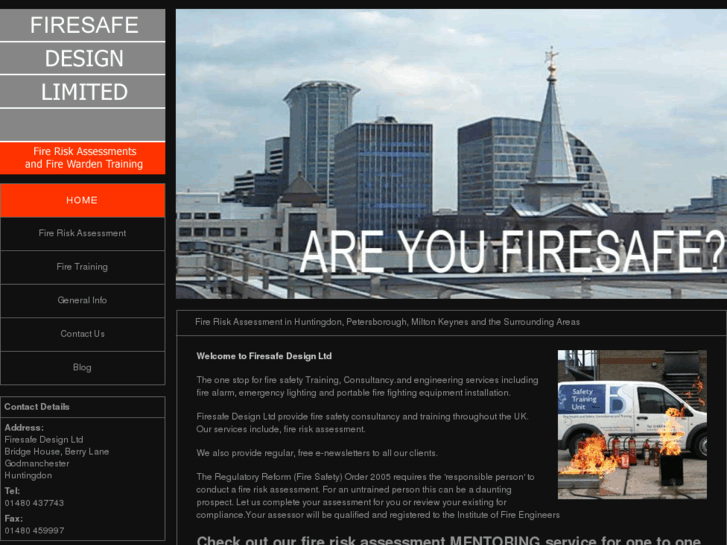Select the Regulatory Reform Order 2005 paragraph
Image resolution: width=727 pixels, height=545 pixels.
(378, 496)
